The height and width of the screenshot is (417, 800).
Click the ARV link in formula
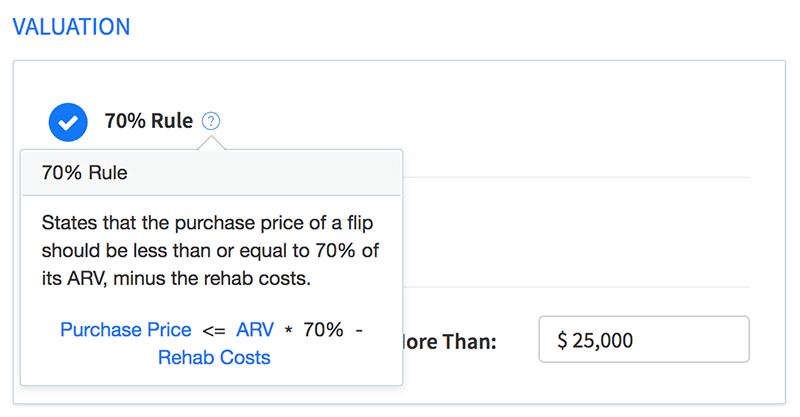(x=255, y=330)
